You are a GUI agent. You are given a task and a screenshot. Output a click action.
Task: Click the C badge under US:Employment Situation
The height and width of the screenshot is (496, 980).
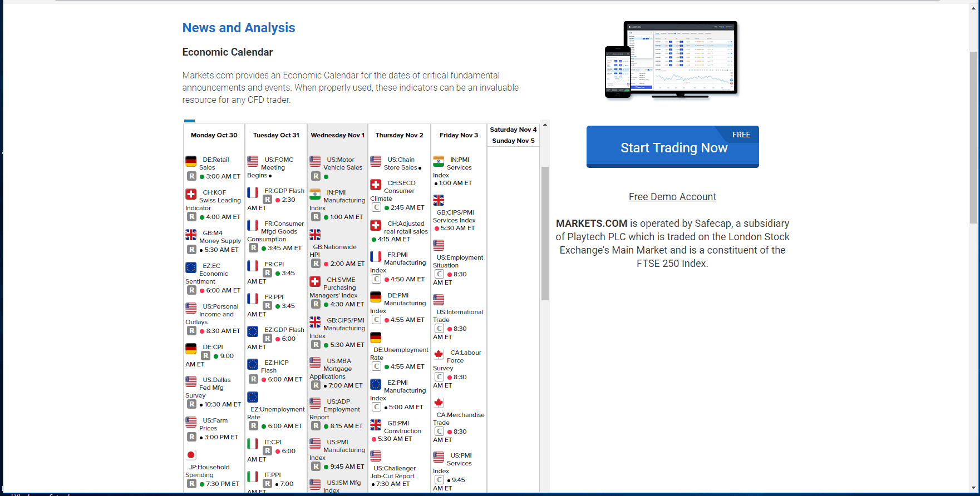tap(440, 274)
